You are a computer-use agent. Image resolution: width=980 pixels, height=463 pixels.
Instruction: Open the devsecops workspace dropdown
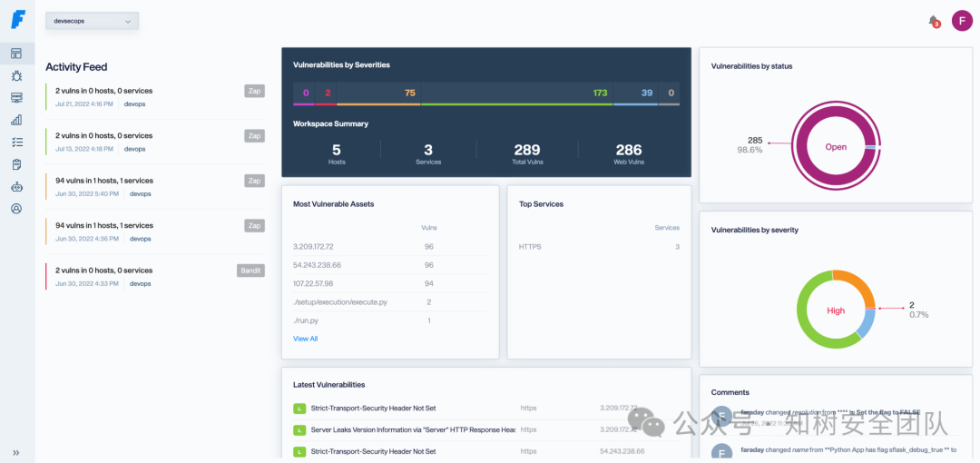(92, 21)
